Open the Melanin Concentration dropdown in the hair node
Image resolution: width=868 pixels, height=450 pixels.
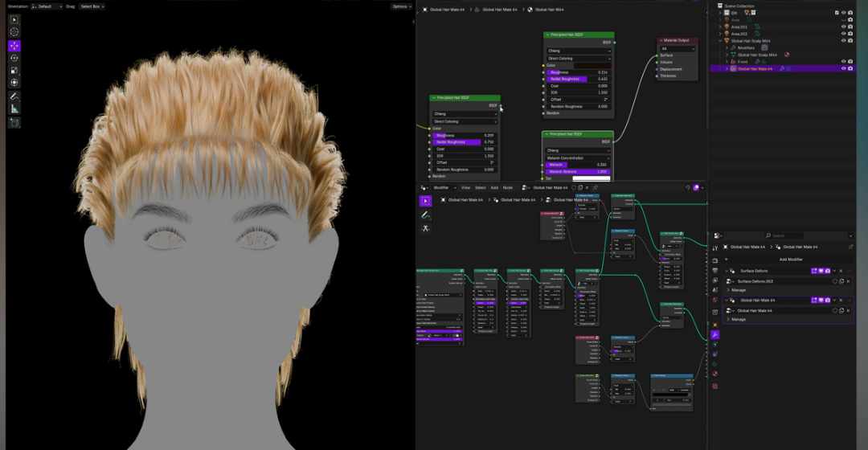[x=578, y=157]
